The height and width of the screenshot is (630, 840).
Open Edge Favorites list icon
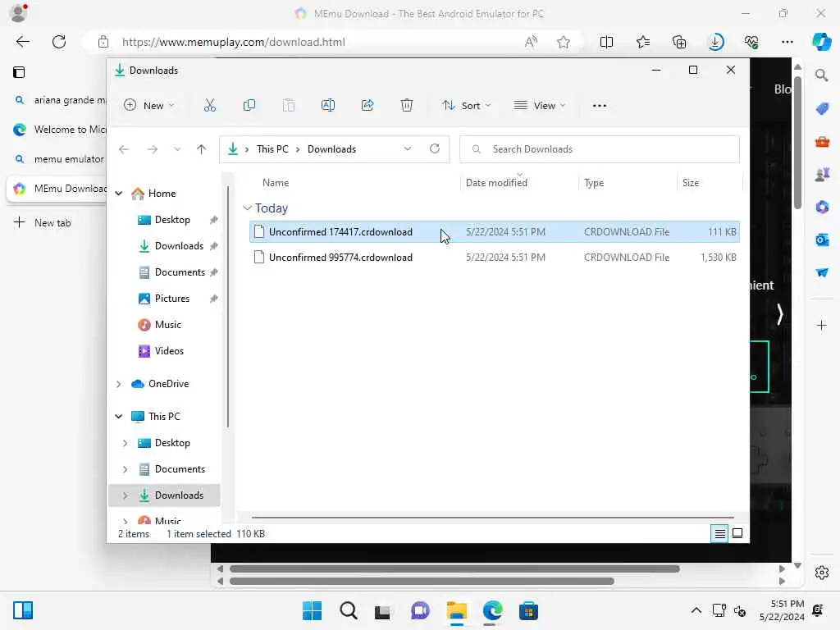tap(643, 42)
